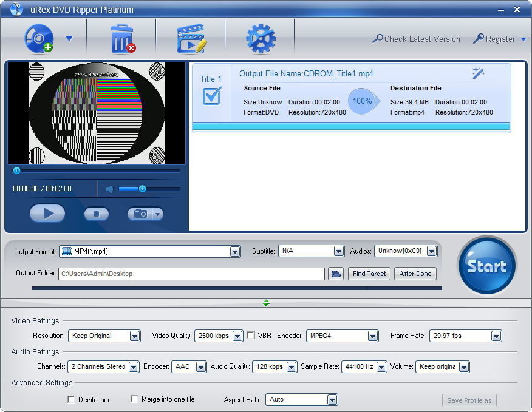The height and width of the screenshot is (412, 532).
Task: Open the video edit clapperboard tool
Action: coord(192,39)
